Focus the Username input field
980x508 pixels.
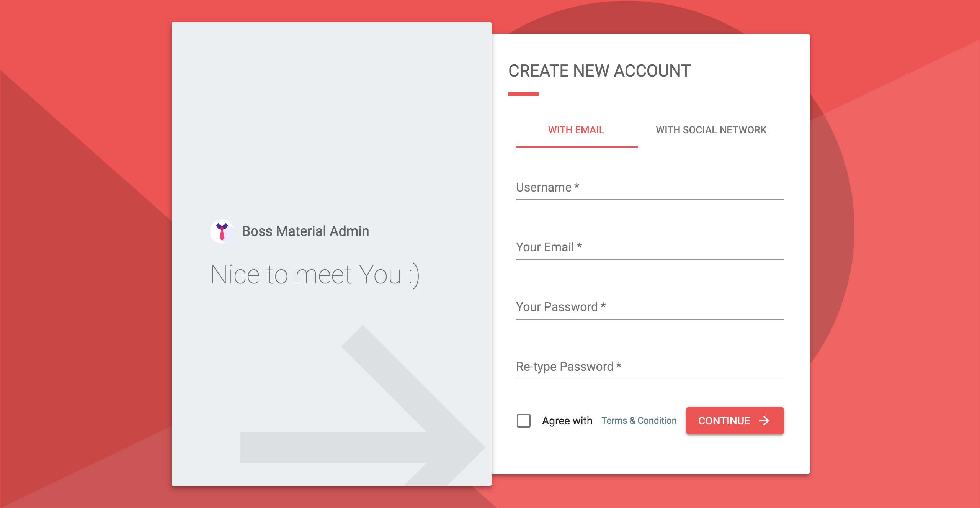[650, 188]
